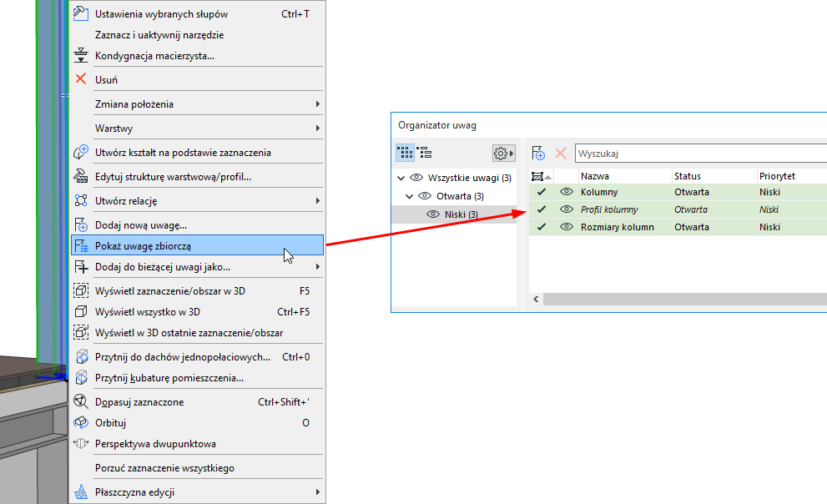Screen dimensions: 827x504
Task: Click the Niski priority in Rozmiary kolumn row
Action: (769, 227)
